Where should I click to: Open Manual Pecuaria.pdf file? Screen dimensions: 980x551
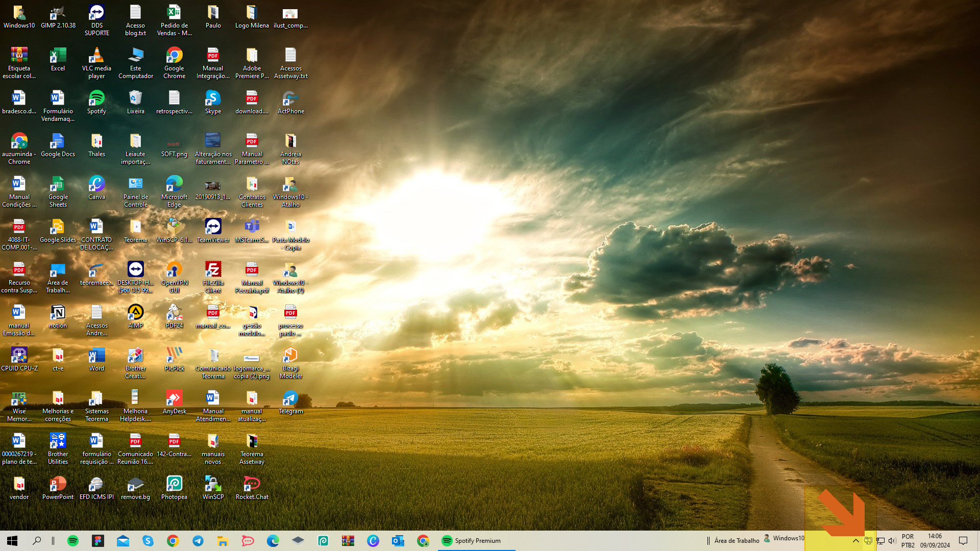pyautogui.click(x=252, y=278)
